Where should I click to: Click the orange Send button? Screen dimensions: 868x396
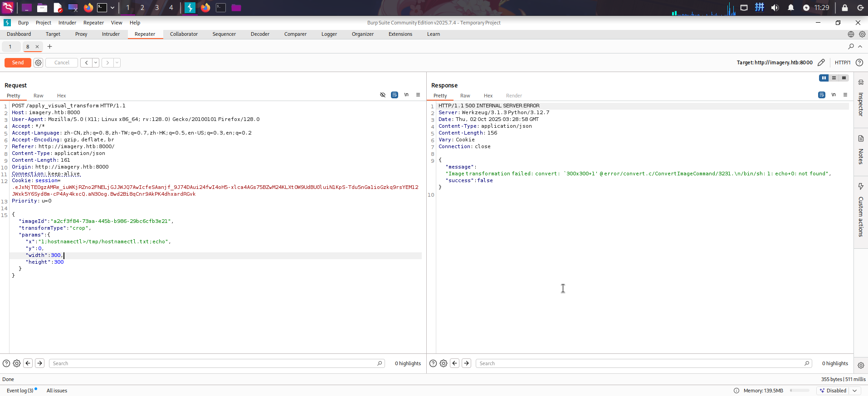(18, 63)
